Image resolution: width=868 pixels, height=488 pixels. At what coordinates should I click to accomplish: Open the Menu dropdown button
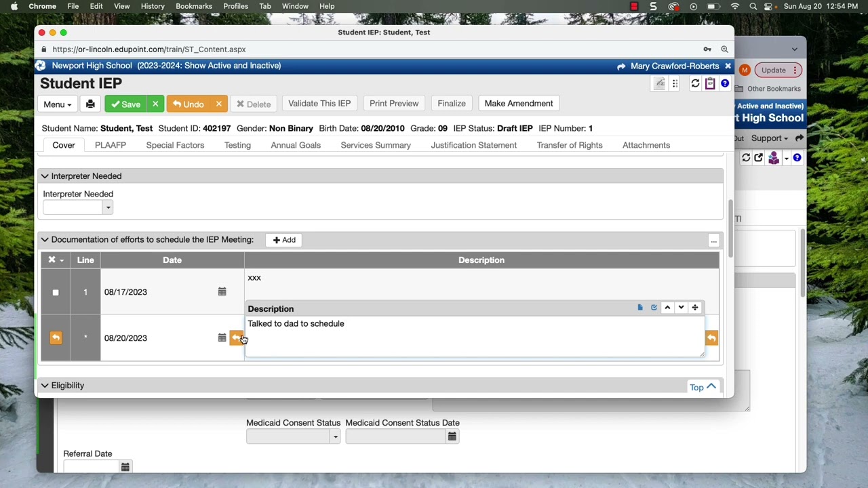[57, 104]
